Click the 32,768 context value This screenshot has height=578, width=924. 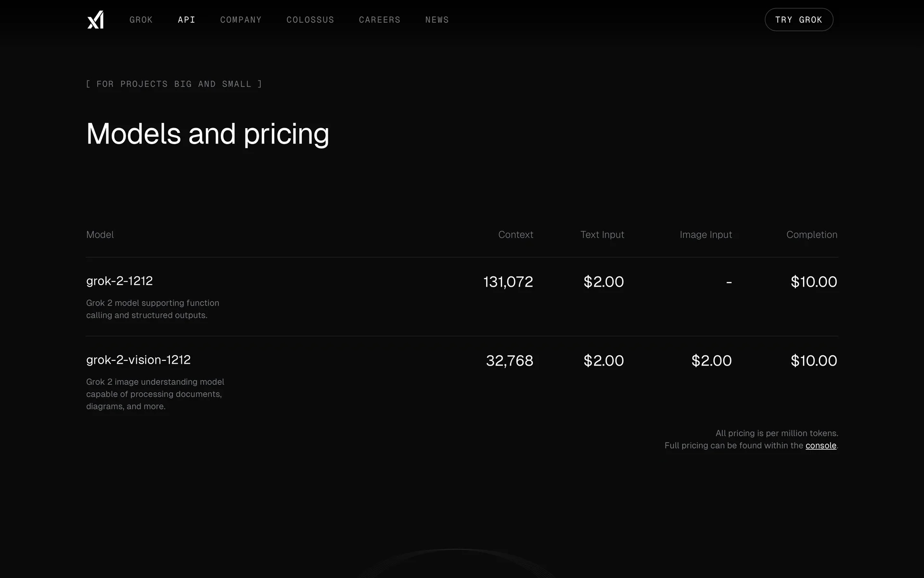509,361
